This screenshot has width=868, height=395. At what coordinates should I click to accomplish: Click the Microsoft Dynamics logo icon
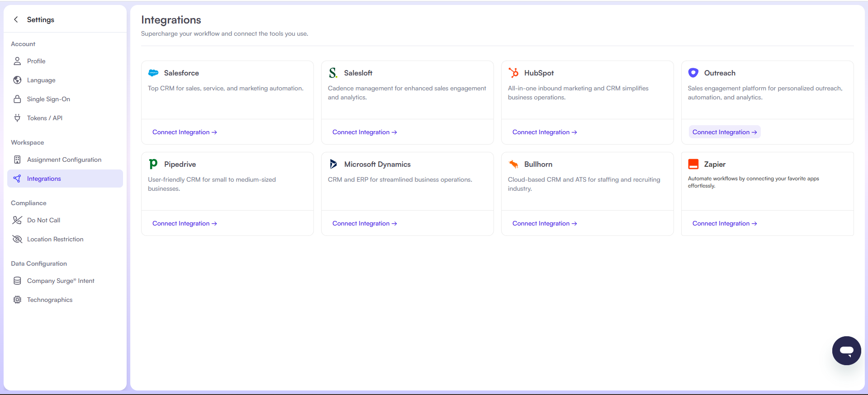[333, 164]
